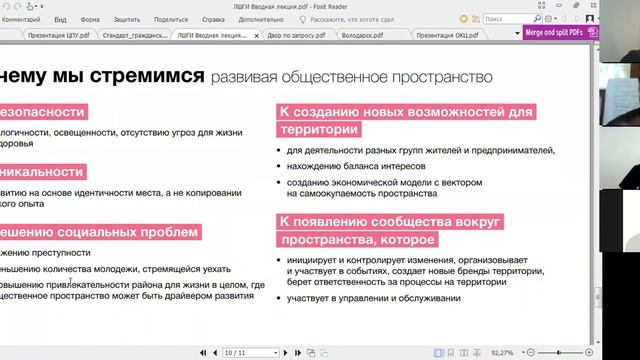Close the ЛШГИ Вводная лекция tab
Viewport: 640px width, 360px height.
256,36
